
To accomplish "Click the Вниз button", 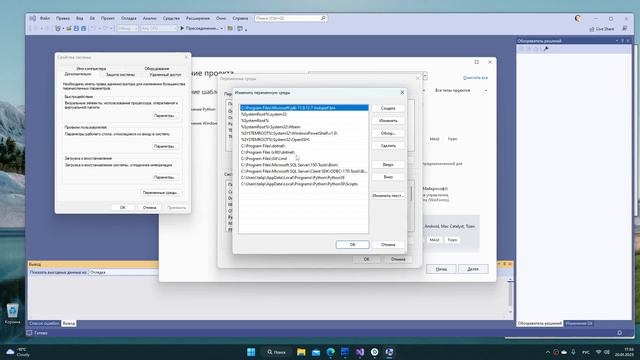I will click(388, 177).
